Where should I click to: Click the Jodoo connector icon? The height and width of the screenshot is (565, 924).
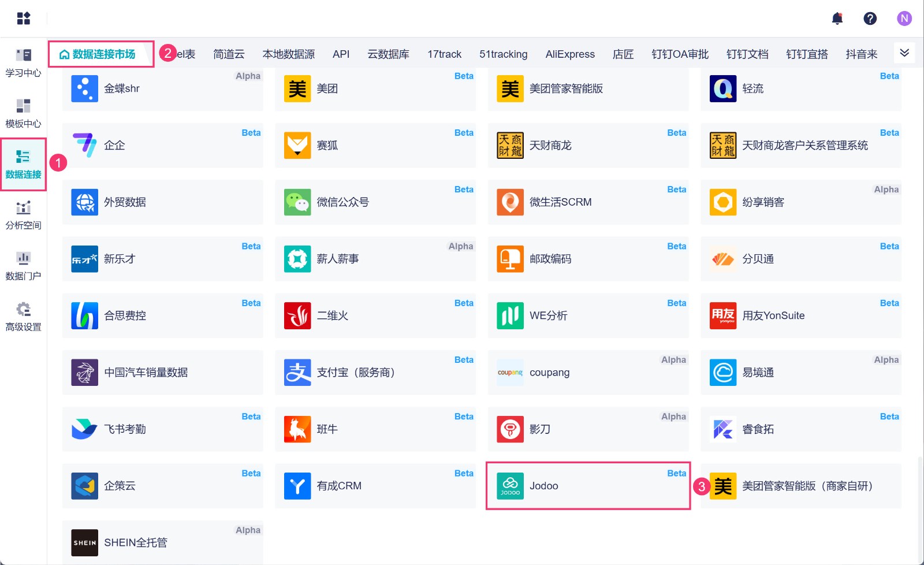[511, 486]
